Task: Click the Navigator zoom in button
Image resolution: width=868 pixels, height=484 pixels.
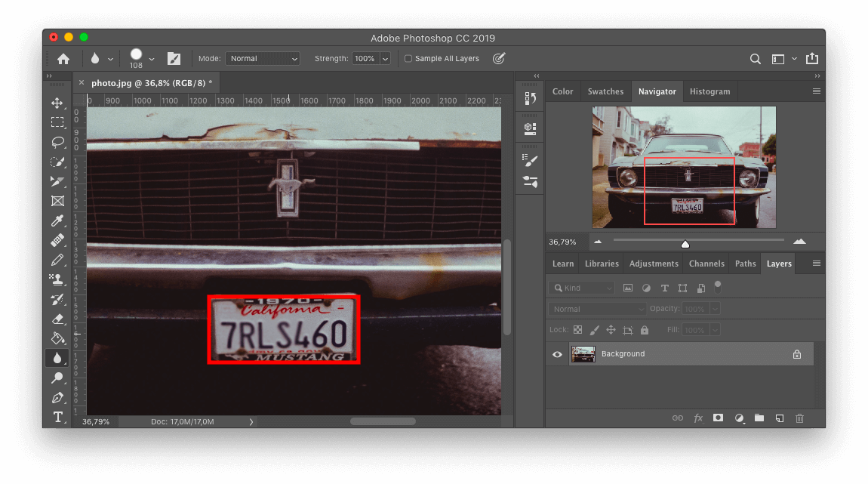Action: click(799, 242)
